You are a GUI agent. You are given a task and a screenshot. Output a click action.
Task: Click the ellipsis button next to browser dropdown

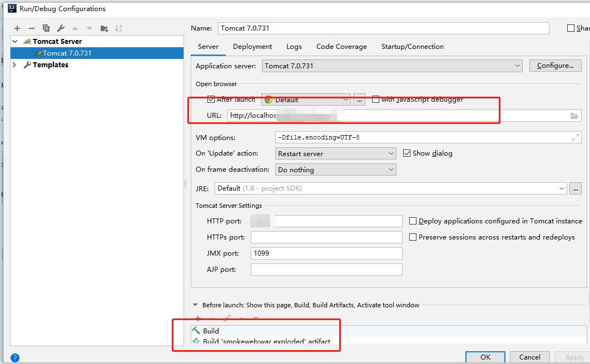click(x=359, y=99)
